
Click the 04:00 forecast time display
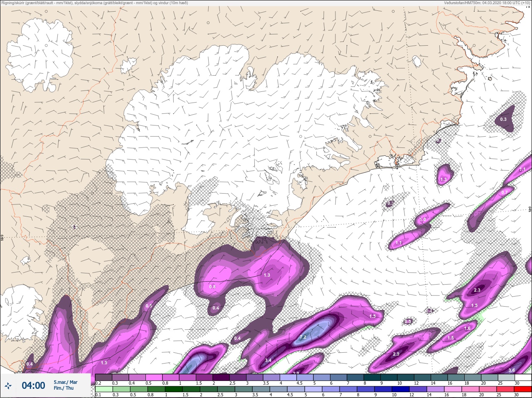point(33,386)
